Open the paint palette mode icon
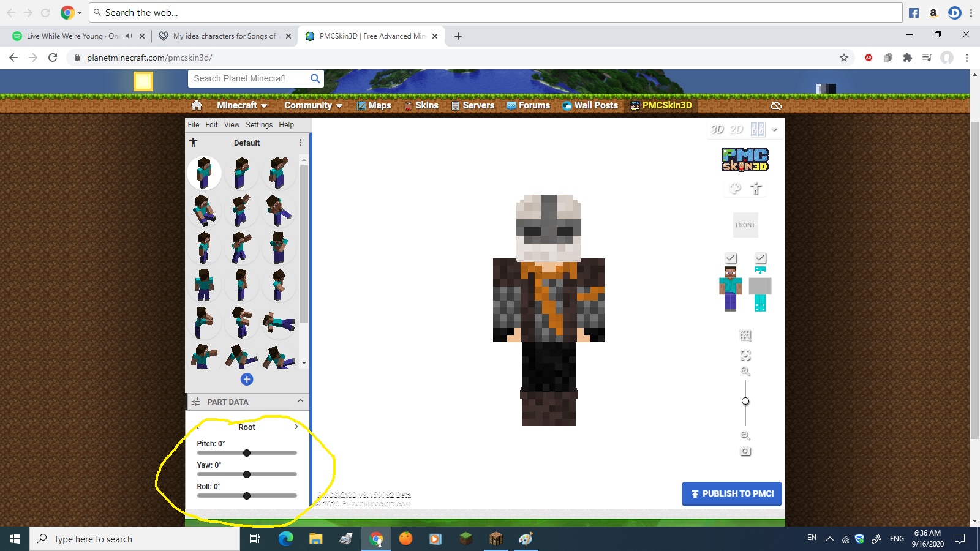This screenshot has width=980, height=551. click(735, 189)
